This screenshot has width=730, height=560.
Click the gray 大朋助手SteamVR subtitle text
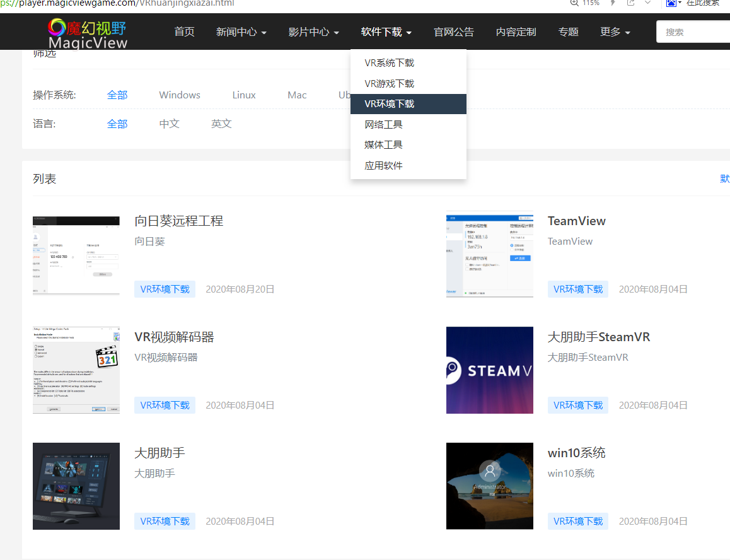pyautogui.click(x=588, y=358)
